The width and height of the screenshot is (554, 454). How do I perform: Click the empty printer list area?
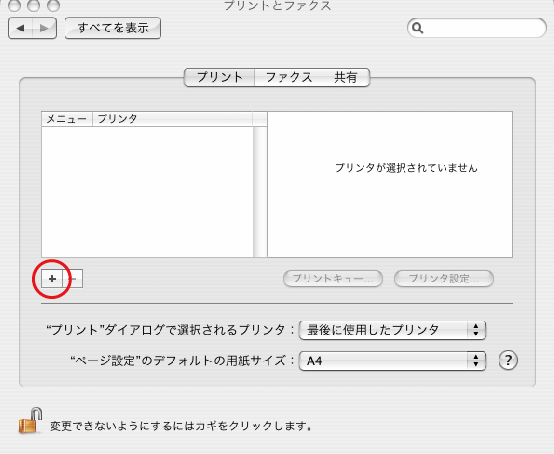pyautogui.click(x=147, y=192)
